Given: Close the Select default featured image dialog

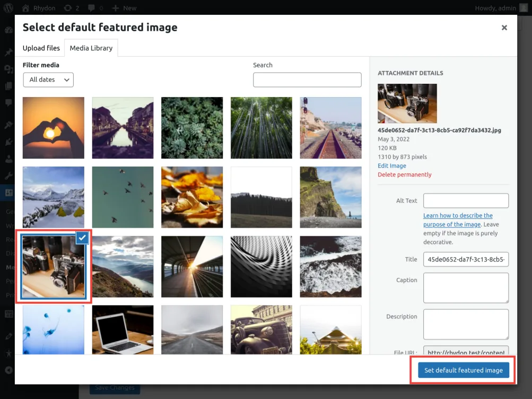Looking at the screenshot, I should point(504,28).
